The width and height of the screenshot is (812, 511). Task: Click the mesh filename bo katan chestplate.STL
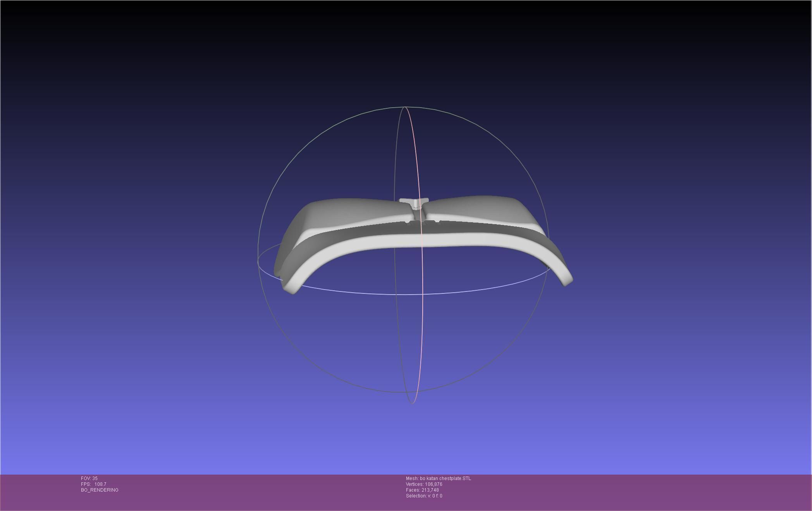click(x=445, y=478)
